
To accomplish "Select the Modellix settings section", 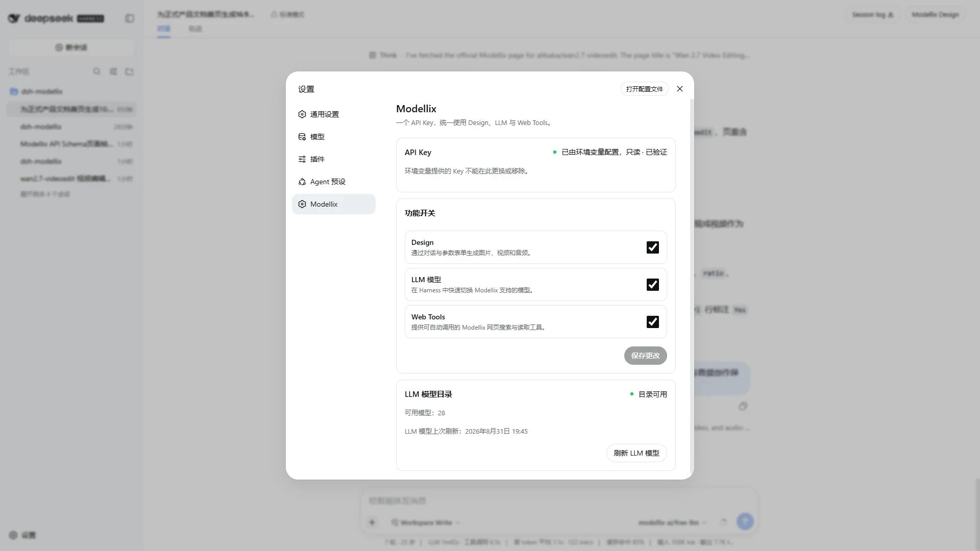I will coord(333,204).
